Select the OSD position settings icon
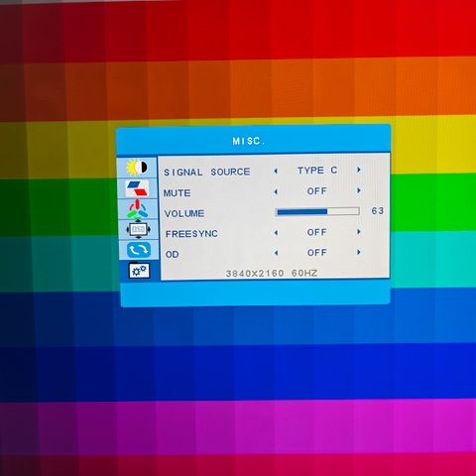Screen dimensions: 476x476 pyautogui.click(x=138, y=229)
